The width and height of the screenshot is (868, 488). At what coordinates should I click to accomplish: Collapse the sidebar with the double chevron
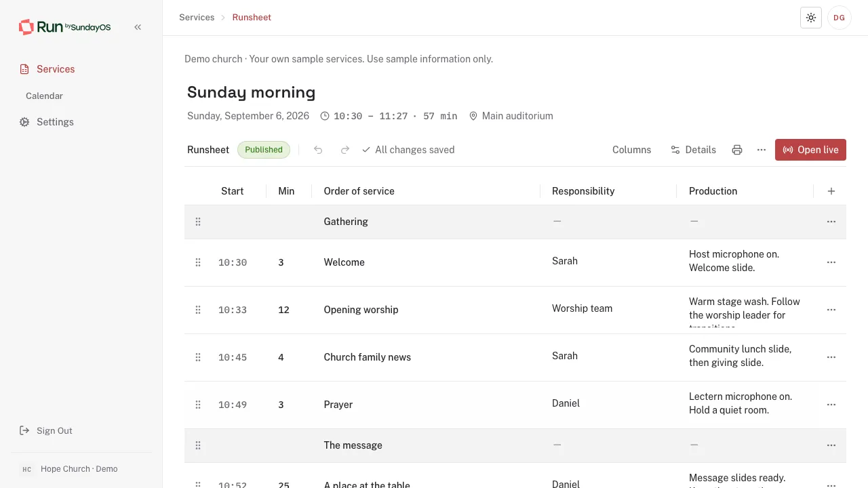(138, 27)
